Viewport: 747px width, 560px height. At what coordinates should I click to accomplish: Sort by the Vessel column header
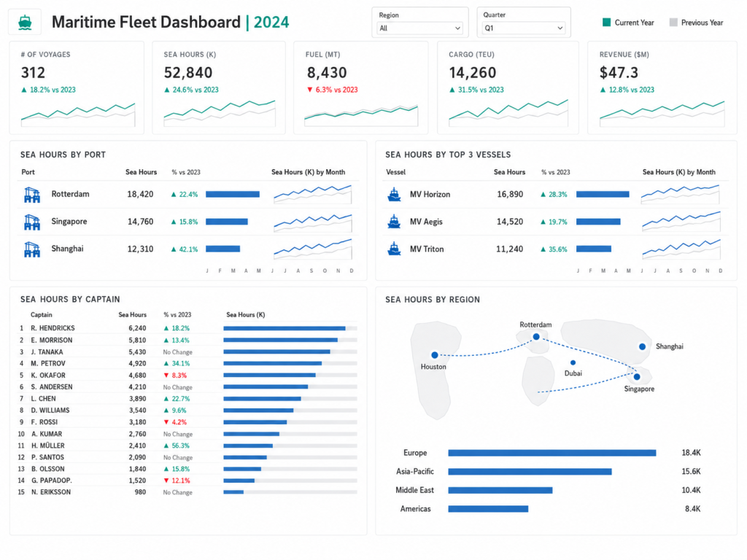click(x=396, y=172)
